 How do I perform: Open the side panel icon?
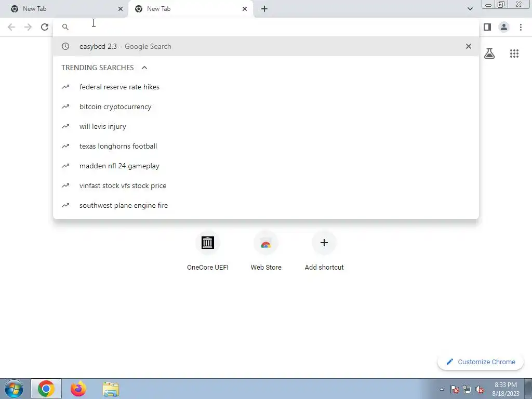[x=487, y=27]
